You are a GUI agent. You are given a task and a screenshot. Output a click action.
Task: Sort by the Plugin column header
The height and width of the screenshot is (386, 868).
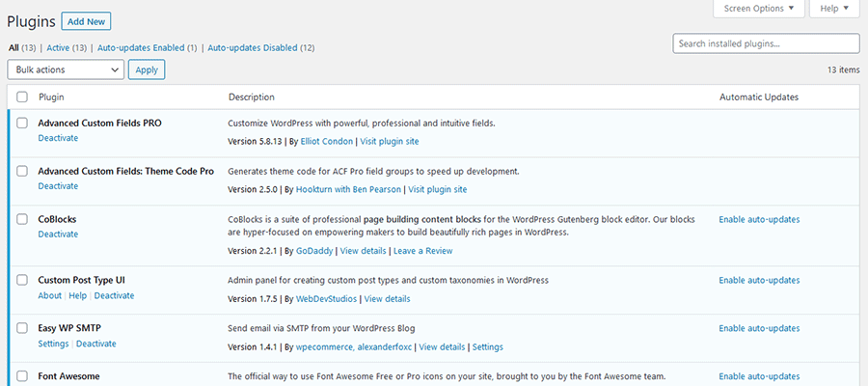click(51, 97)
